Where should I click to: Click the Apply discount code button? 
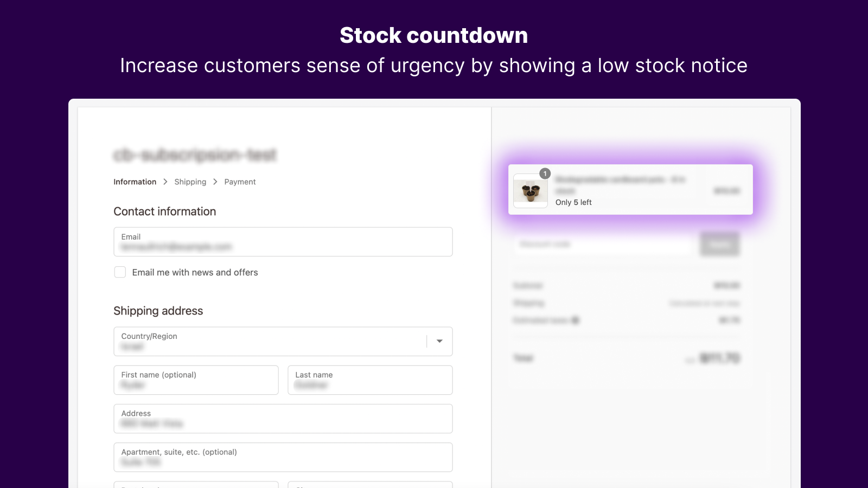click(x=720, y=244)
